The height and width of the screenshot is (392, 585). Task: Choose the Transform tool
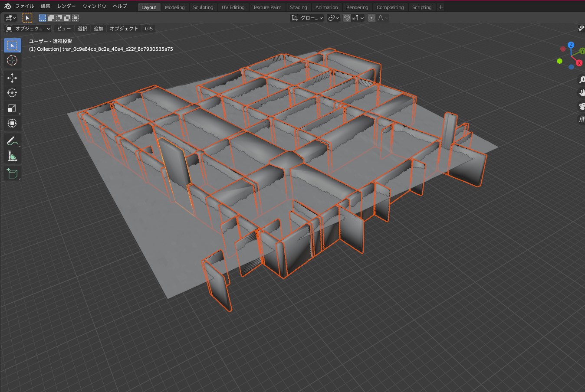(x=12, y=123)
